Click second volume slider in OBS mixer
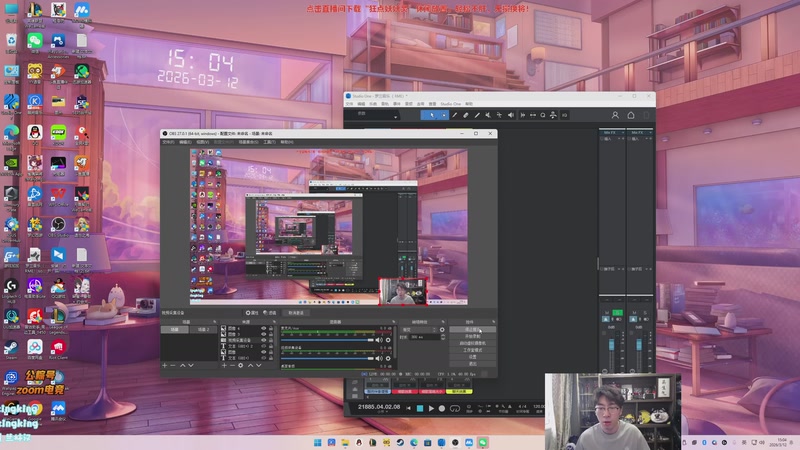 point(327,358)
